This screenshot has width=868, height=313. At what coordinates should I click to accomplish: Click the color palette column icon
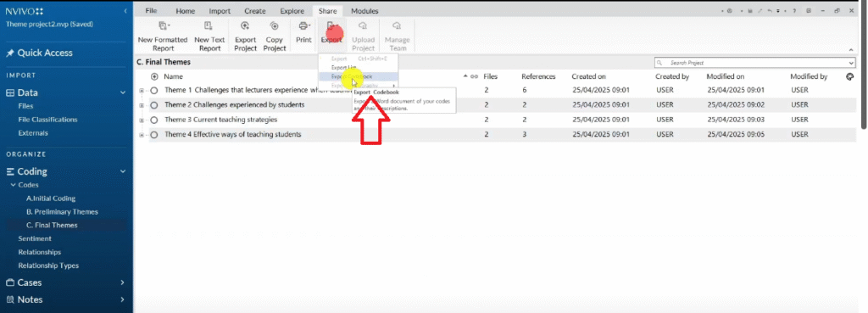(850, 77)
